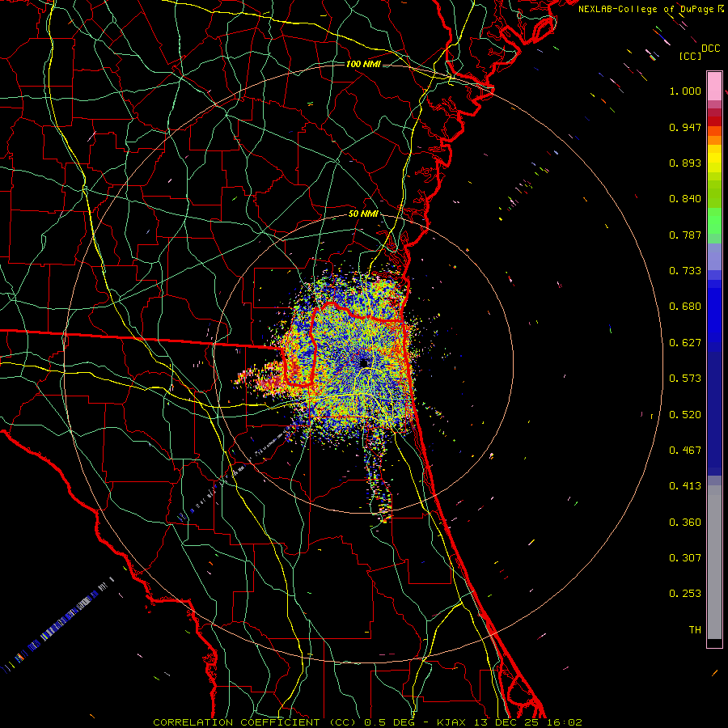Click the 0.893 scale value
This screenshot has width=728, height=728.
tap(685, 163)
